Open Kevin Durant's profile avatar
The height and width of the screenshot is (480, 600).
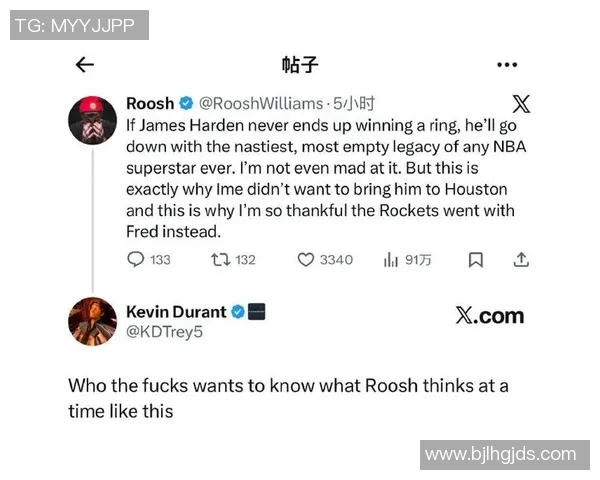tap(93, 321)
